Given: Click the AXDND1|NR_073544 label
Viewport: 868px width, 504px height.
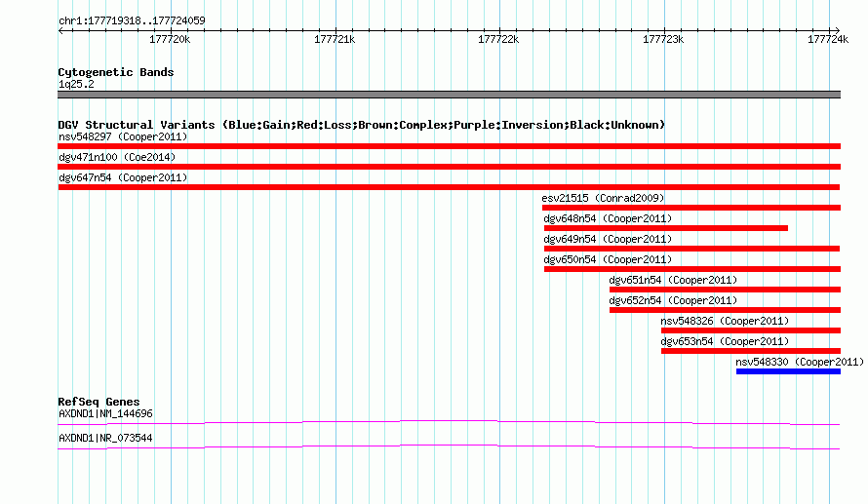Looking at the screenshot, I should coord(105,438).
